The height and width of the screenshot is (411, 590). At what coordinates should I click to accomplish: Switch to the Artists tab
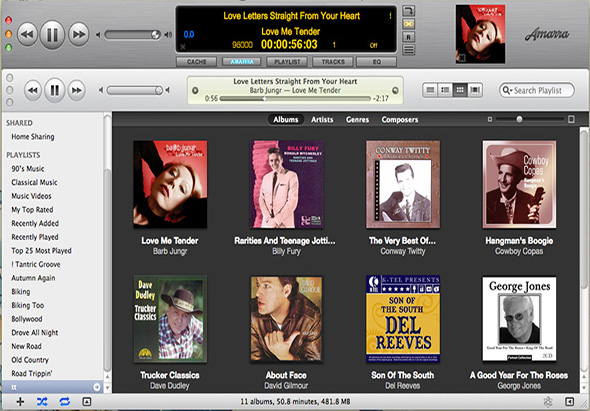(x=322, y=120)
